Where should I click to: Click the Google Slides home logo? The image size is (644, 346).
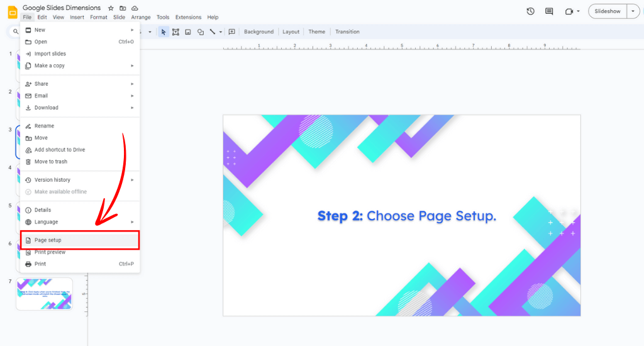point(12,11)
